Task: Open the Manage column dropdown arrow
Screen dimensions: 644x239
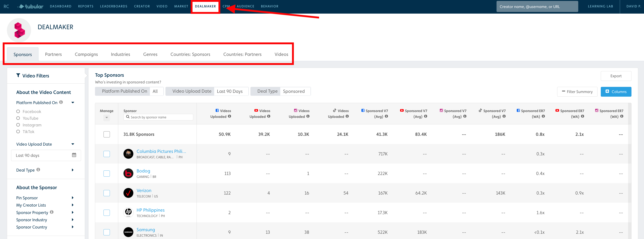Action: [x=106, y=118]
